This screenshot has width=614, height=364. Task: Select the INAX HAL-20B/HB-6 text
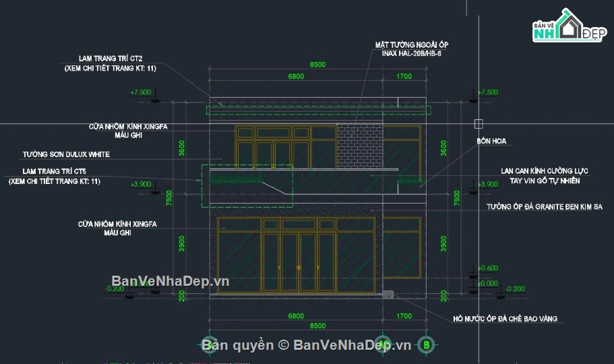pos(412,53)
